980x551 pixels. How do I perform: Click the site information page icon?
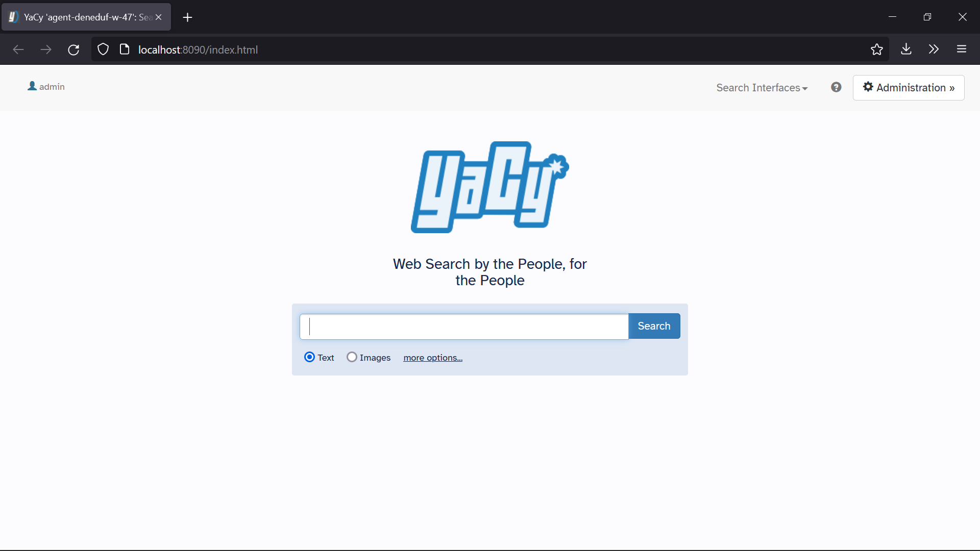(x=124, y=49)
